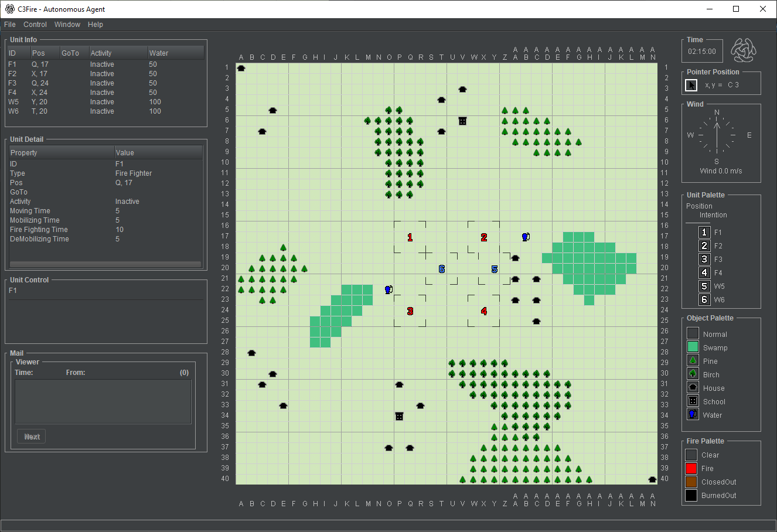
Task: Choose the ClosedOut brown swatch
Action: (x=691, y=482)
